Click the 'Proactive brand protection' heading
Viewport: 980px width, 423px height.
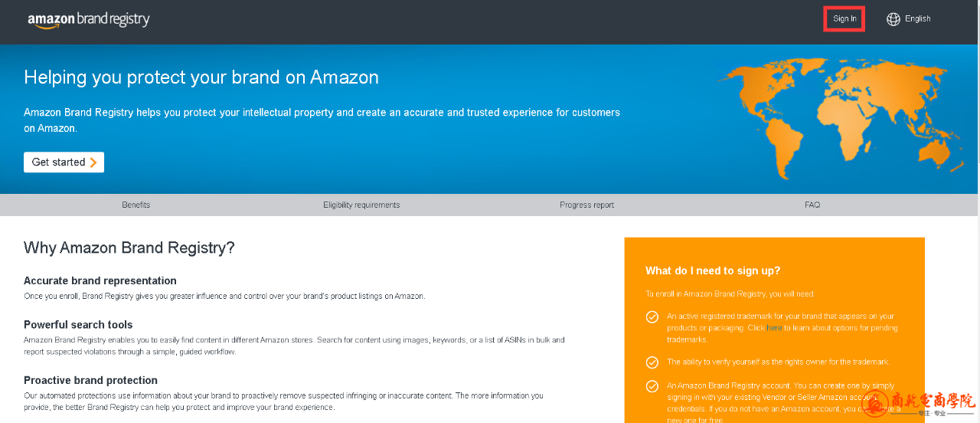[90, 380]
